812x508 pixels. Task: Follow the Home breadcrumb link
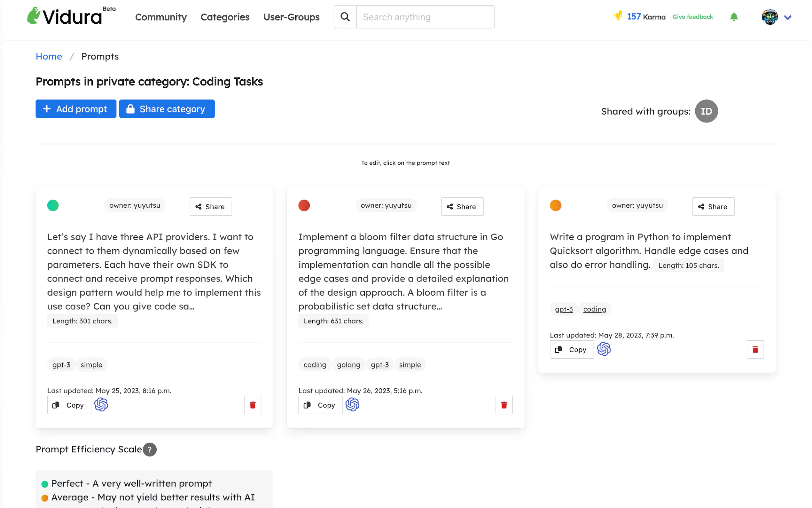49,56
